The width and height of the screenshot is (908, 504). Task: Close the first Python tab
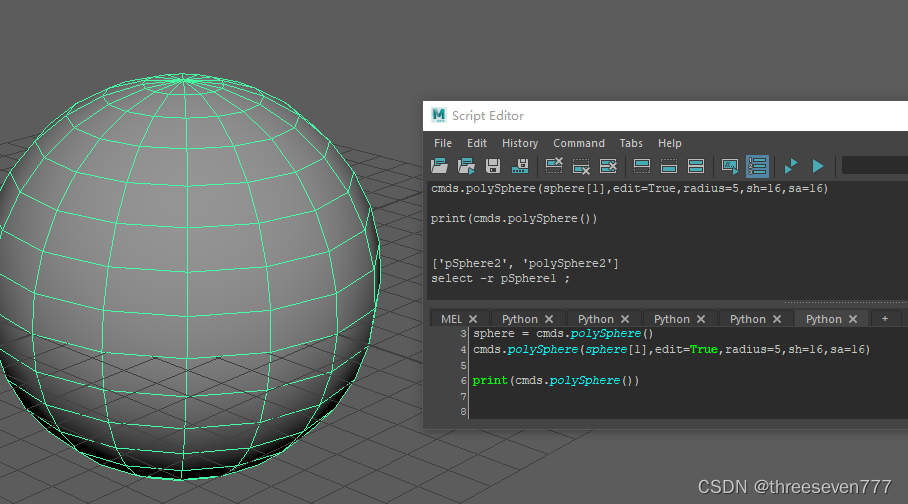click(x=549, y=319)
